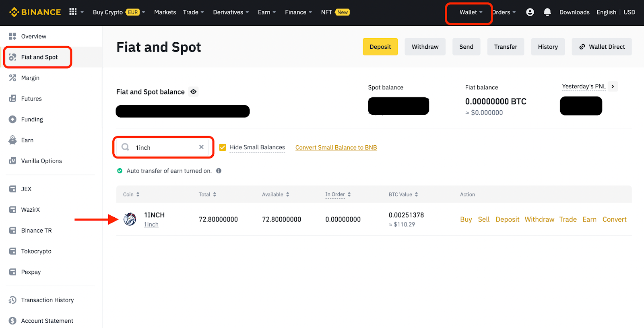Click the Overview sidebar icon
This screenshot has width=644, height=328.
click(x=12, y=36)
